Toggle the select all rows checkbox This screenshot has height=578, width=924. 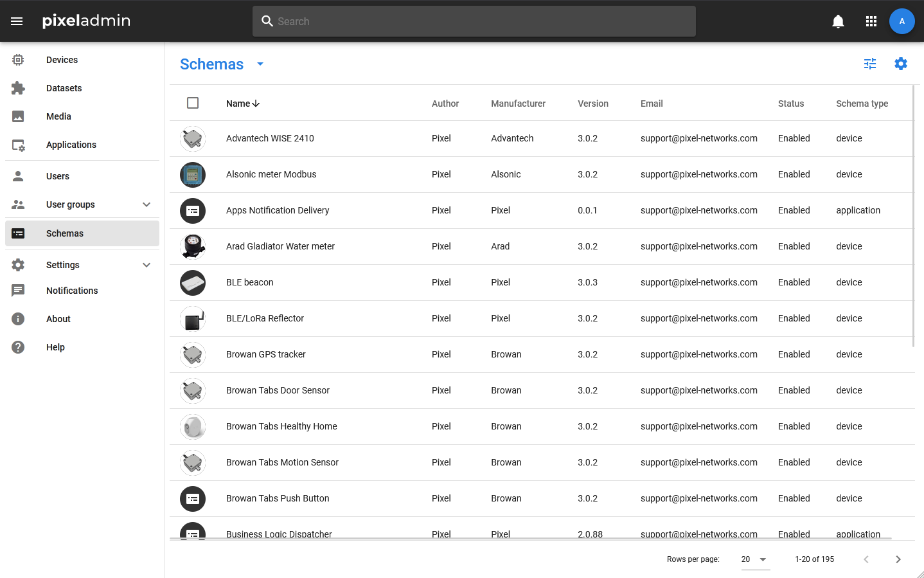[x=193, y=103]
